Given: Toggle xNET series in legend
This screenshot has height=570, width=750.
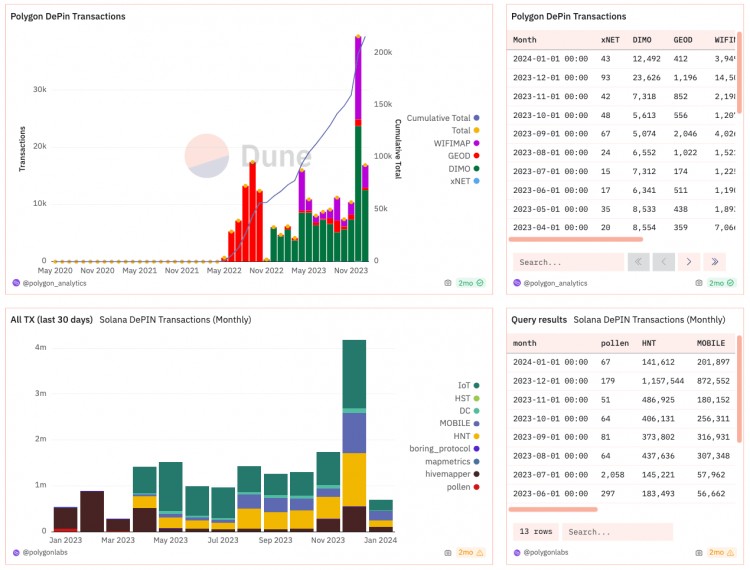Looking at the screenshot, I should tap(464, 181).
